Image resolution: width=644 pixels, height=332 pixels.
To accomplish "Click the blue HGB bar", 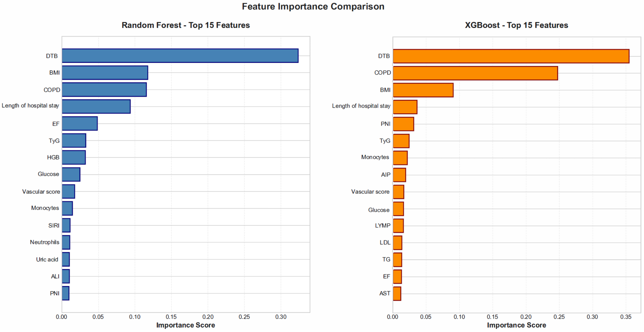I will click(74, 158).
